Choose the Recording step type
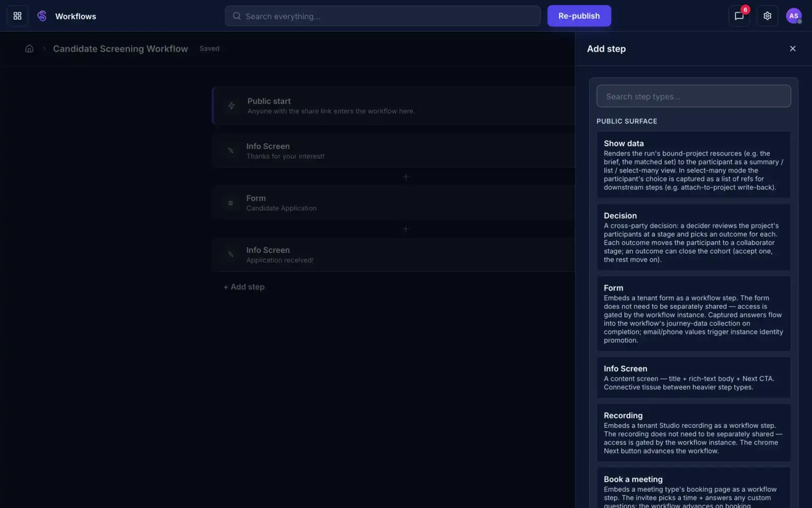 pyautogui.click(x=694, y=433)
